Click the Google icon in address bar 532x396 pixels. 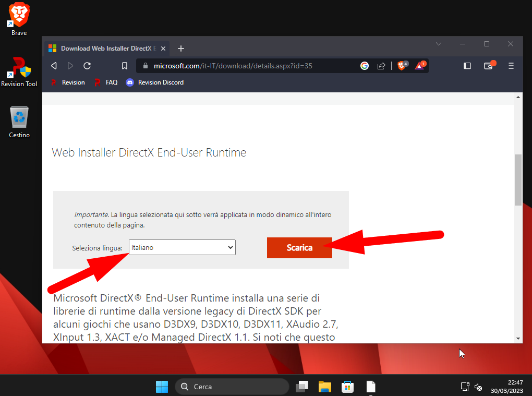click(x=365, y=66)
